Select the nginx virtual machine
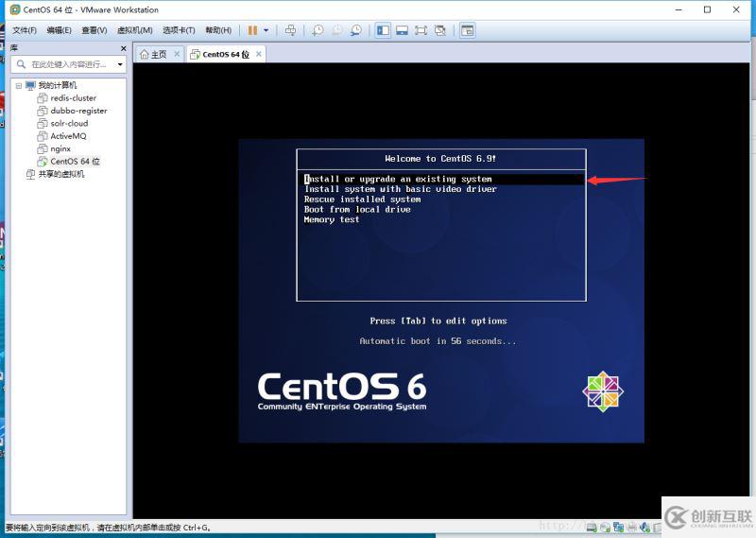 click(60, 148)
